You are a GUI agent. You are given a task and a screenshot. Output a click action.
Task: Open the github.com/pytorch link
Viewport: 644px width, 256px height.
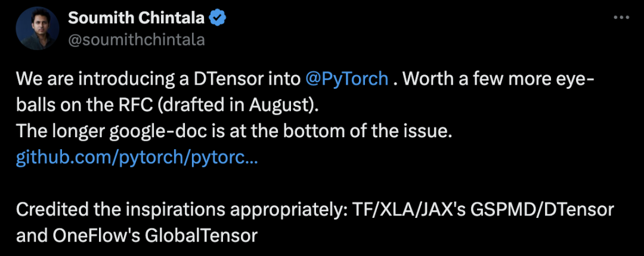(x=137, y=159)
